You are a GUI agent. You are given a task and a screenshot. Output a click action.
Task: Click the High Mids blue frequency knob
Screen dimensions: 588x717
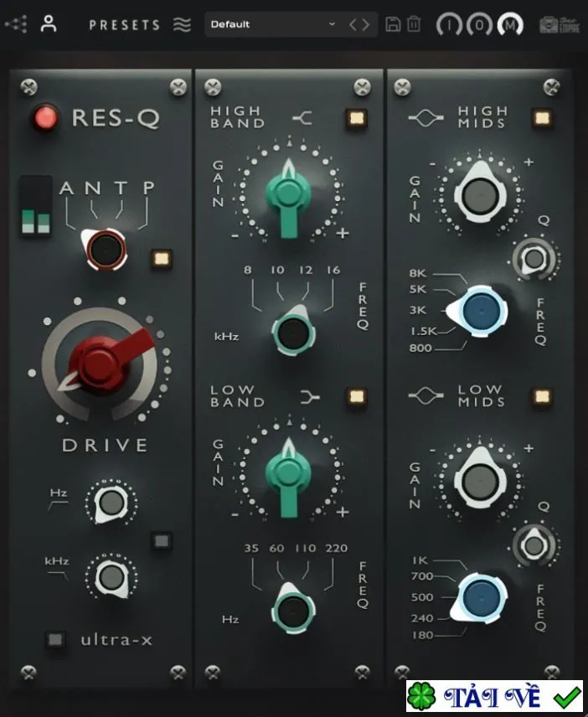[x=480, y=311]
